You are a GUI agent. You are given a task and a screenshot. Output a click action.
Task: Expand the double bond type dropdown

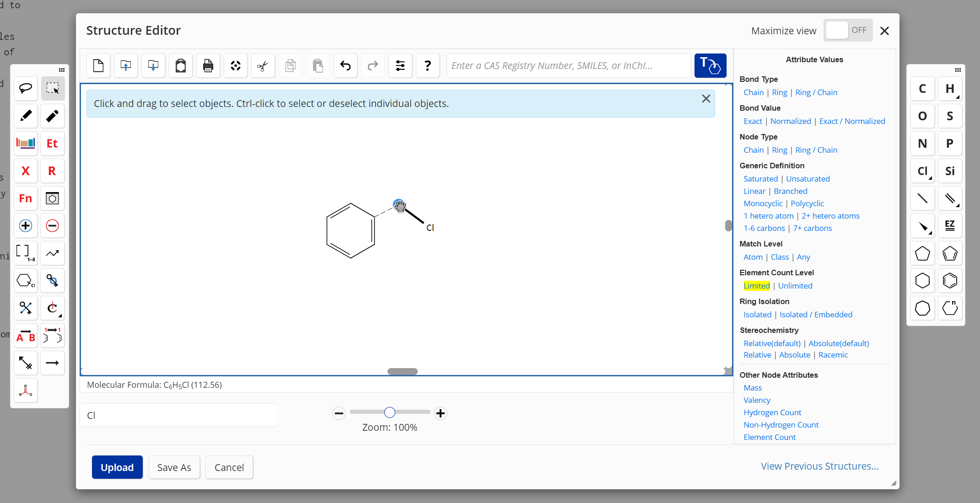958,206
